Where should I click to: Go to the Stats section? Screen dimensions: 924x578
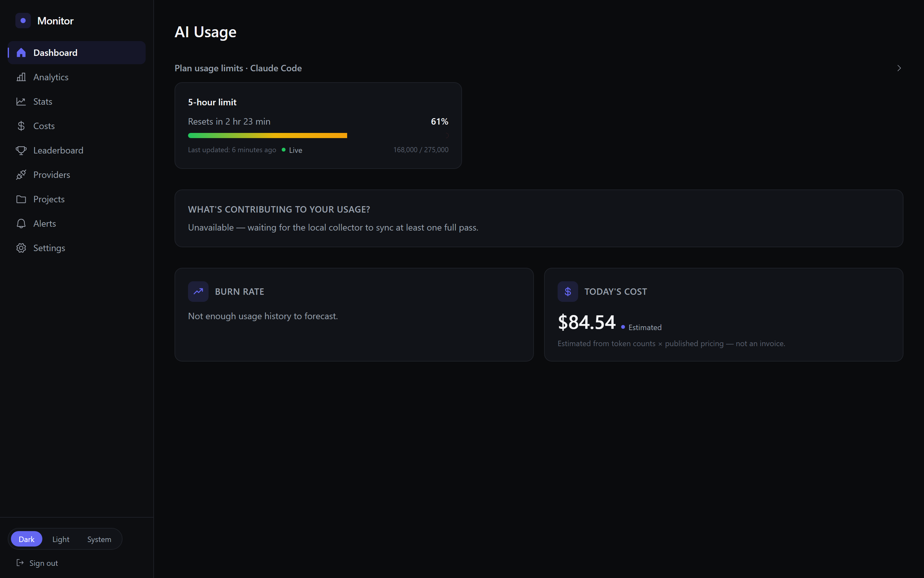76,102
